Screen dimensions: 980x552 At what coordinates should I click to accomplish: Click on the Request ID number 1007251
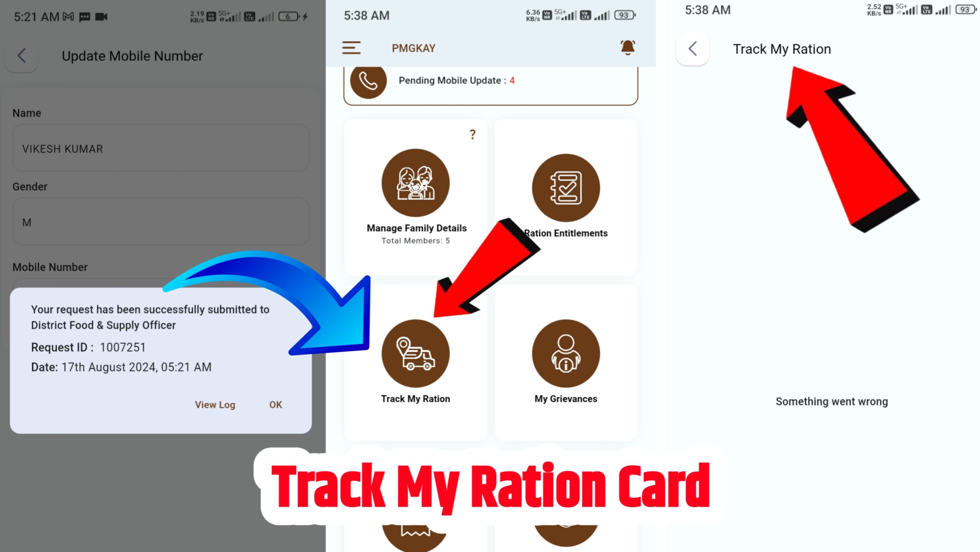(x=123, y=347)
